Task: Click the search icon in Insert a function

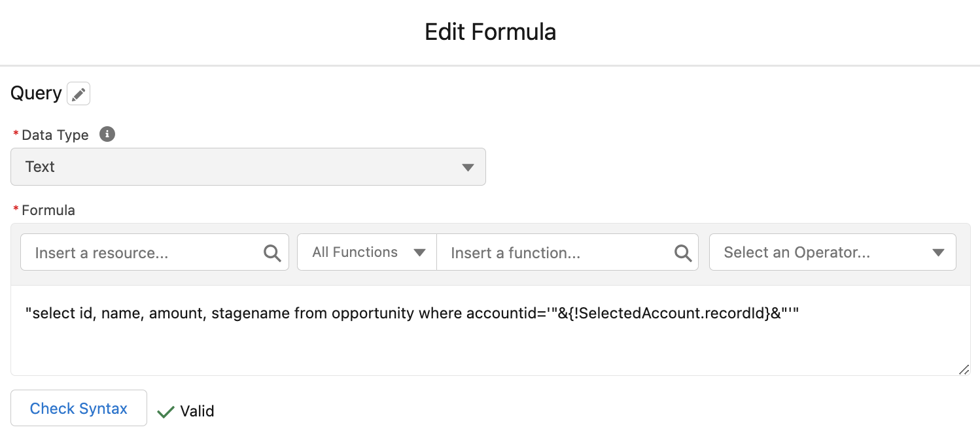Action: 683,252
